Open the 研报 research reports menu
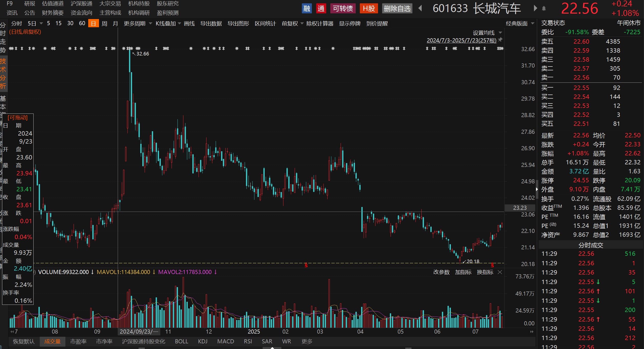The width and height of the screenshot is (644, 349). pos(29,4)
